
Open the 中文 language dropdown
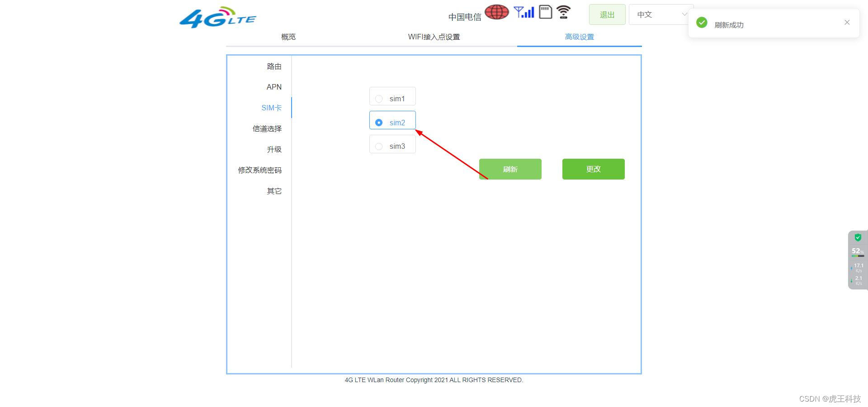(x=661, y=14)
